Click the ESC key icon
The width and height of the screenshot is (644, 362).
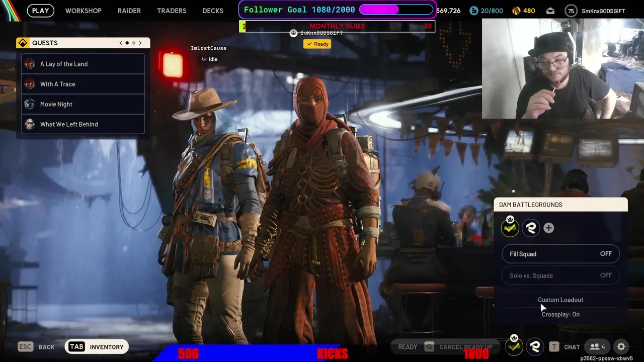click(x=26, y=346)
